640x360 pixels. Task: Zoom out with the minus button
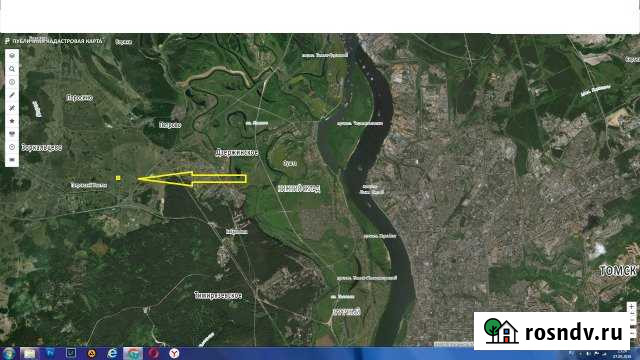click(631, 333)
